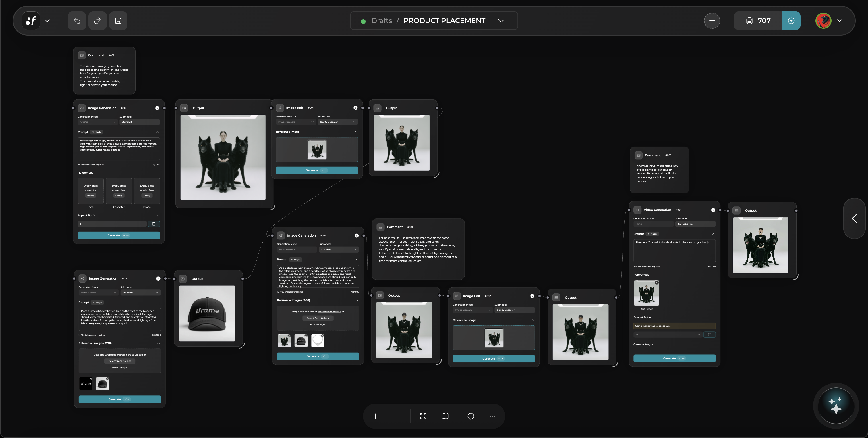Toggle Magic on the Video Generation prompt

click(x=652, y=234)
